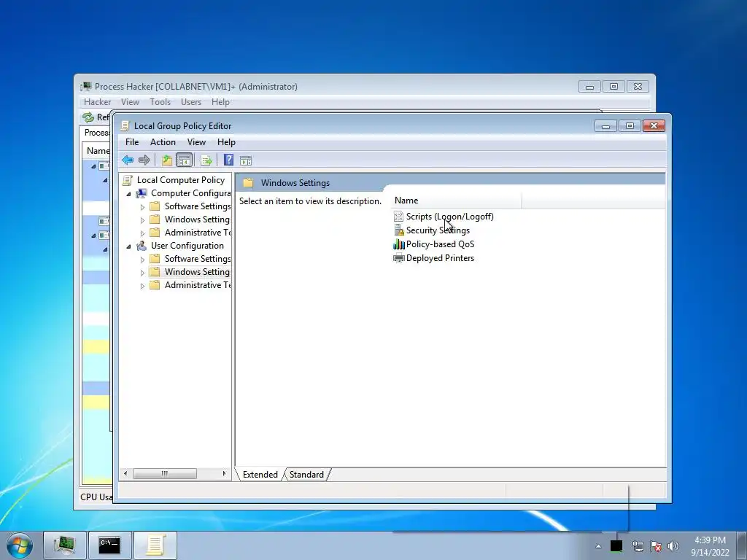Expand Windows Settings under Computer Configuration
The image size is (747, 560).
[142, 220]
